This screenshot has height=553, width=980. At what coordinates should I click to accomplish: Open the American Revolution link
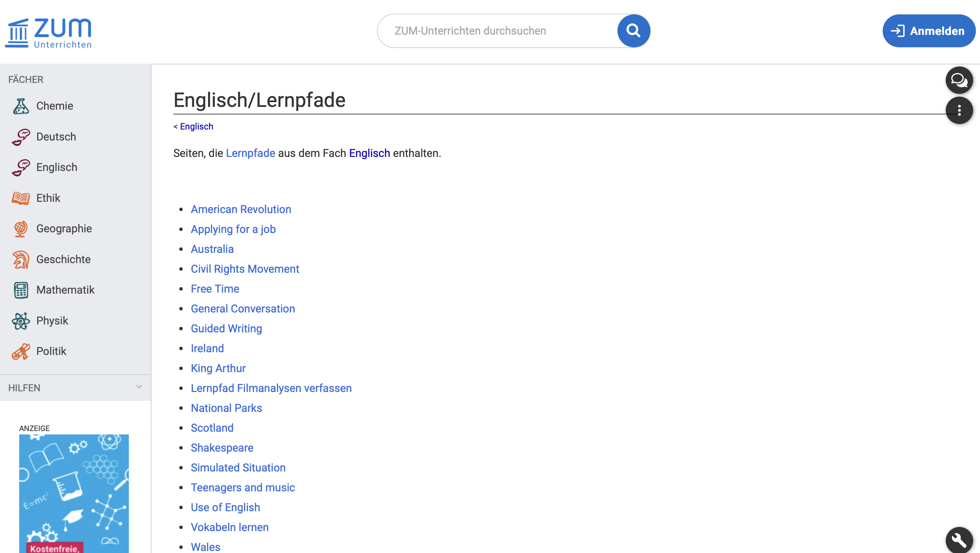click(241, 210)
